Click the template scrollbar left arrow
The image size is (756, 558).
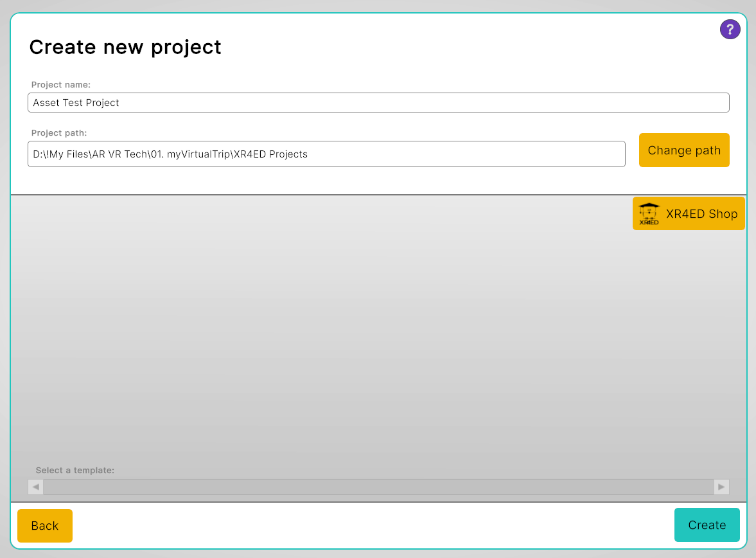pyautogui.click(x=36, y=487)
